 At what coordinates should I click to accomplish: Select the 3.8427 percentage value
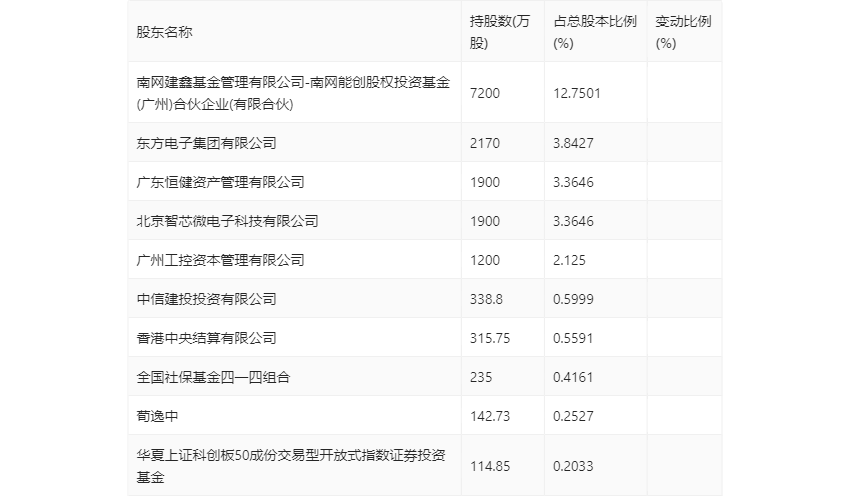(573, 143)
